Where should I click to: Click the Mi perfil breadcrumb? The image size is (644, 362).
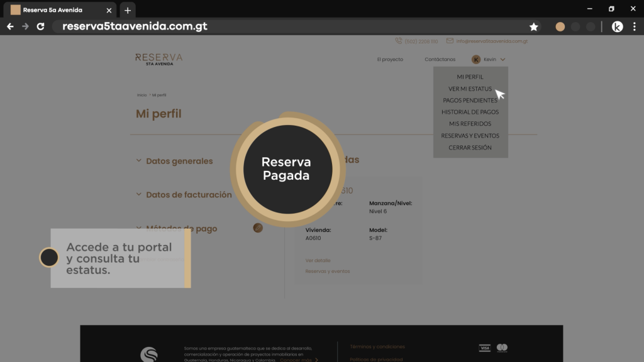pyautogui.click(x=159, y=95)
